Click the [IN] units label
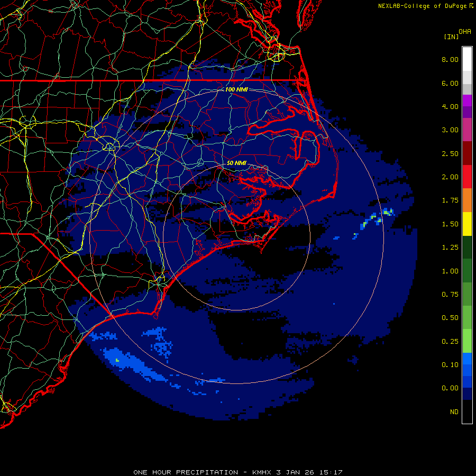476x476 pixels. [451, 36]
